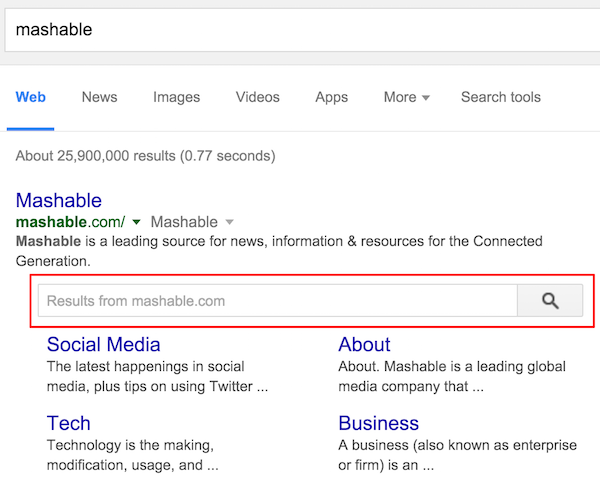The image size is (600, 491).
Task: Click the Mashable result description snippet
Action: [279, 251]
